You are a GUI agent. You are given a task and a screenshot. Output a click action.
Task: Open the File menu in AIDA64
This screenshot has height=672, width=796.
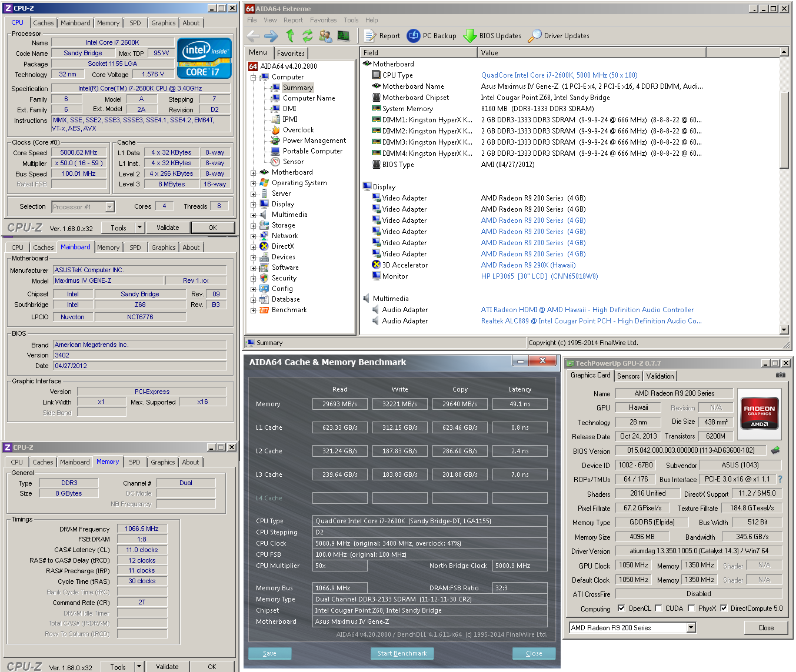tap(252, 20)
